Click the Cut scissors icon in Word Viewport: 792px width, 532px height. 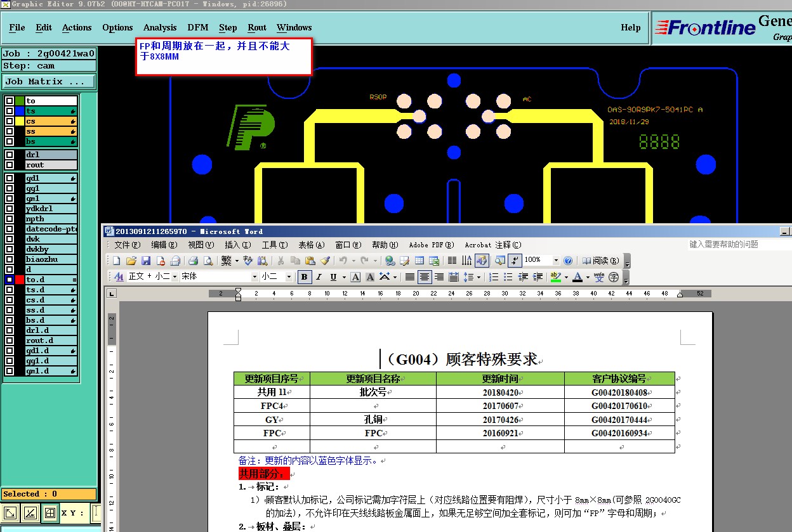(x=280, y=261)
